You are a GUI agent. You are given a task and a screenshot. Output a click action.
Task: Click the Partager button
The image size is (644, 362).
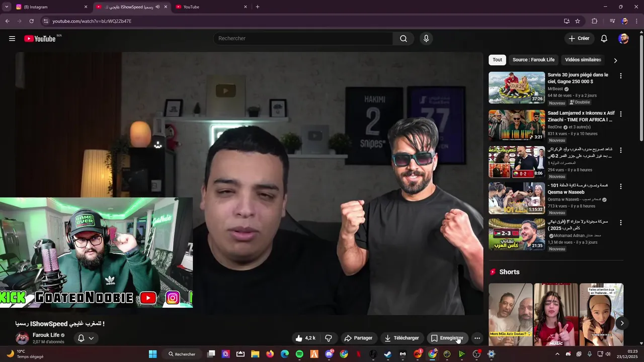coord(358,338)
